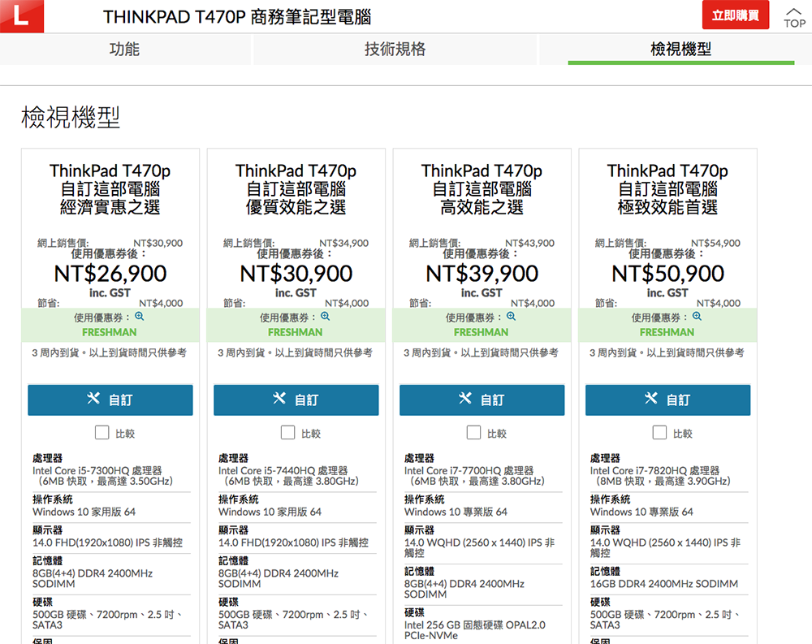Select the 檢視機型 tab

coord(681,50)
